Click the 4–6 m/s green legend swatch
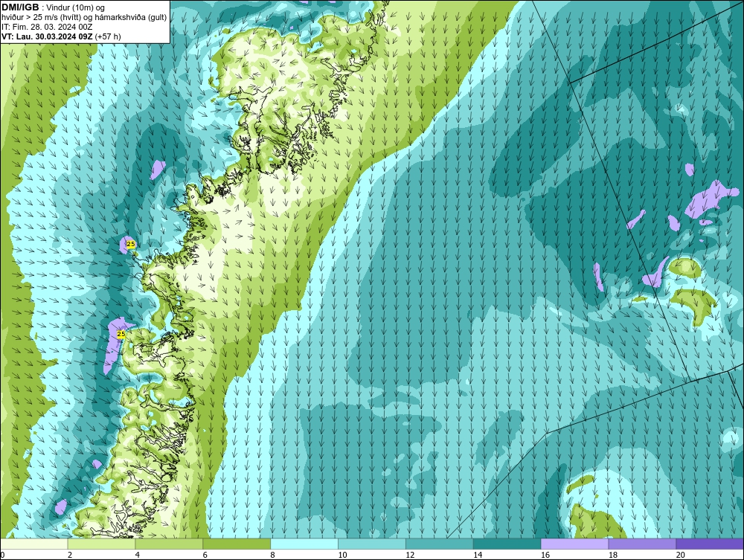744x560 pixels. pos(169,544)
